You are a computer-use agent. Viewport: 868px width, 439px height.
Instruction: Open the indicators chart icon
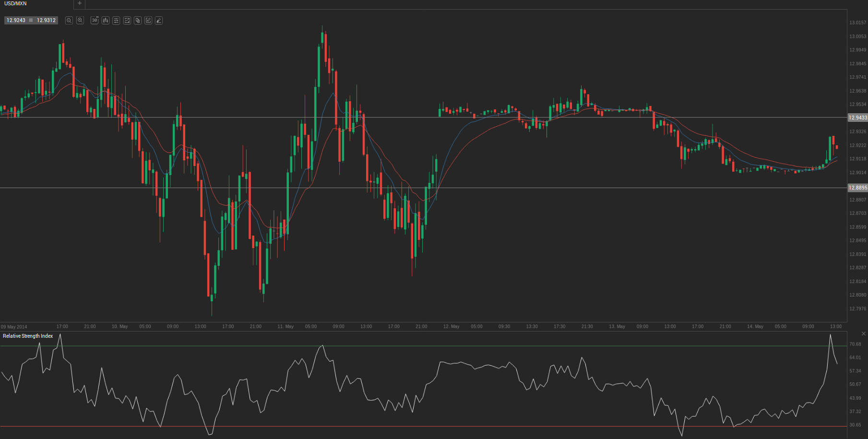[x=127, y=20]
